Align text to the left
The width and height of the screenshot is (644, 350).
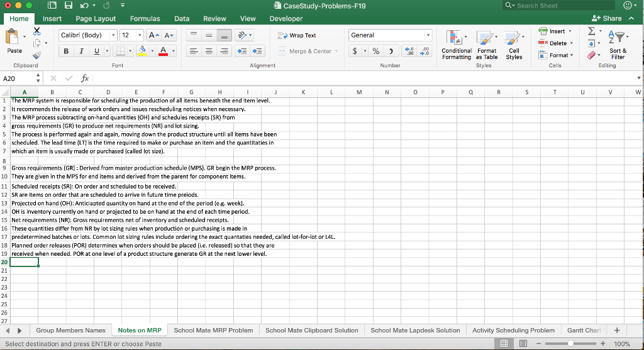pos(194,52)
